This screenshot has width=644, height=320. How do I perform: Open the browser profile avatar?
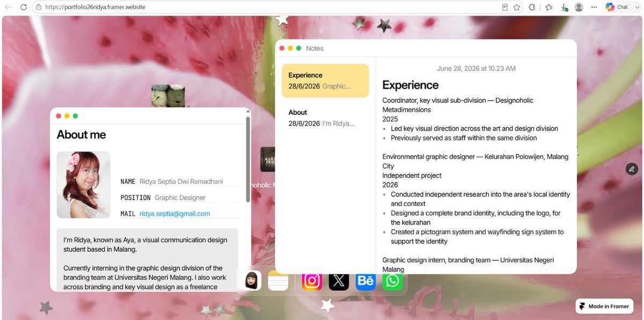pos(579,8)
